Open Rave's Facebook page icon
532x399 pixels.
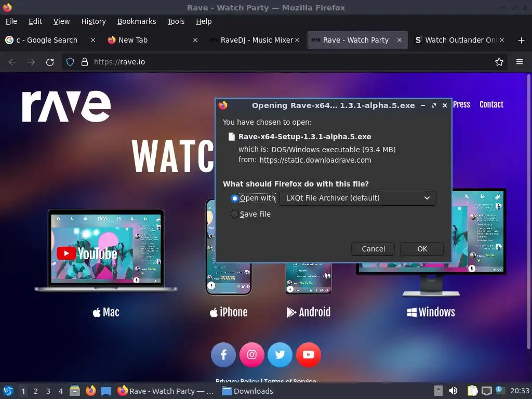[x=223, y=355]
